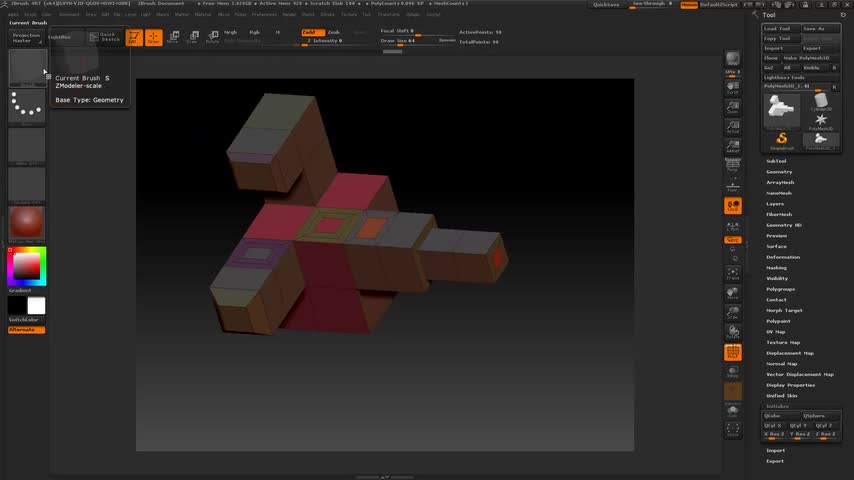The image size is (854, 480).
Task: Click the Actual size icon
Action: tap(733, 127)
